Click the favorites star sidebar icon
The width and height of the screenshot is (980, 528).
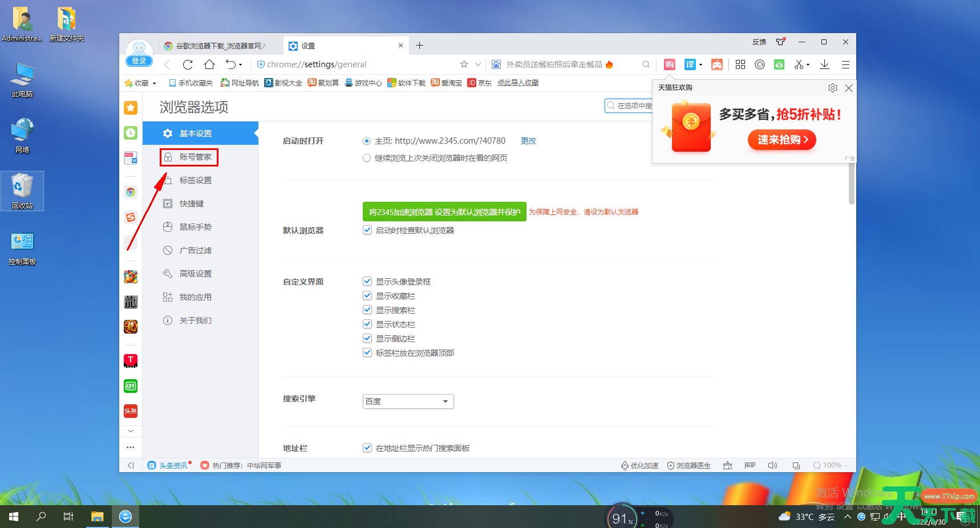131,108
